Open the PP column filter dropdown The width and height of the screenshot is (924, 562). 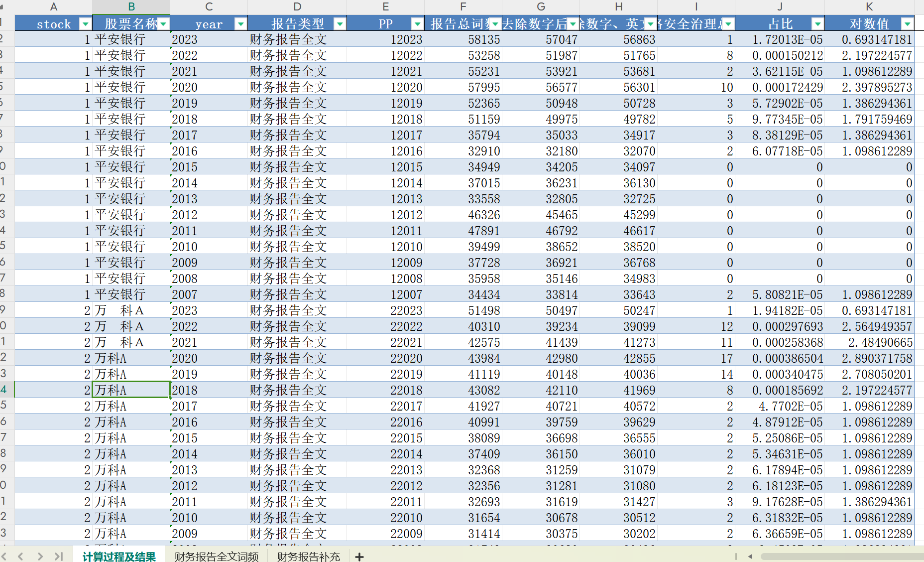pyautogui.click(x=418, y=24)
